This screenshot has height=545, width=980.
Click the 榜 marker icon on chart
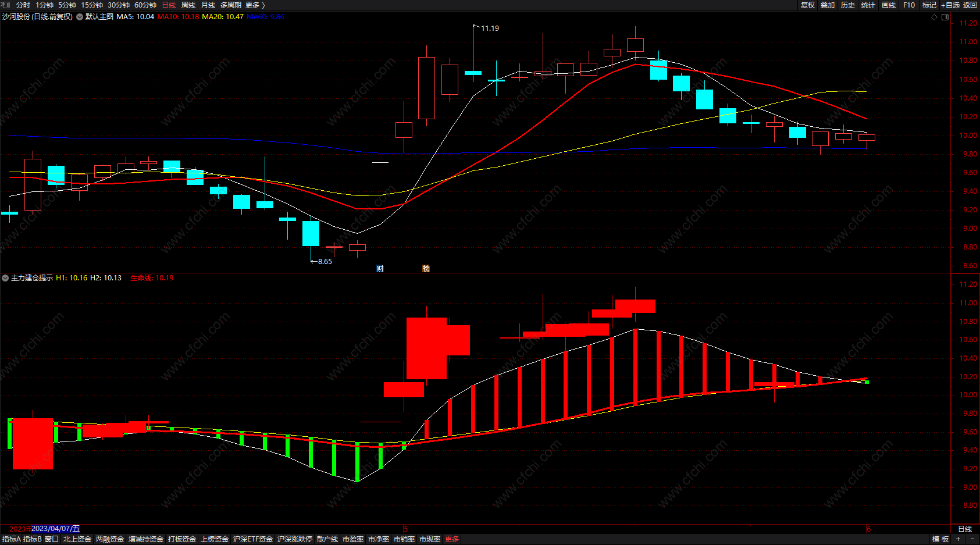(x=426, y=268)
